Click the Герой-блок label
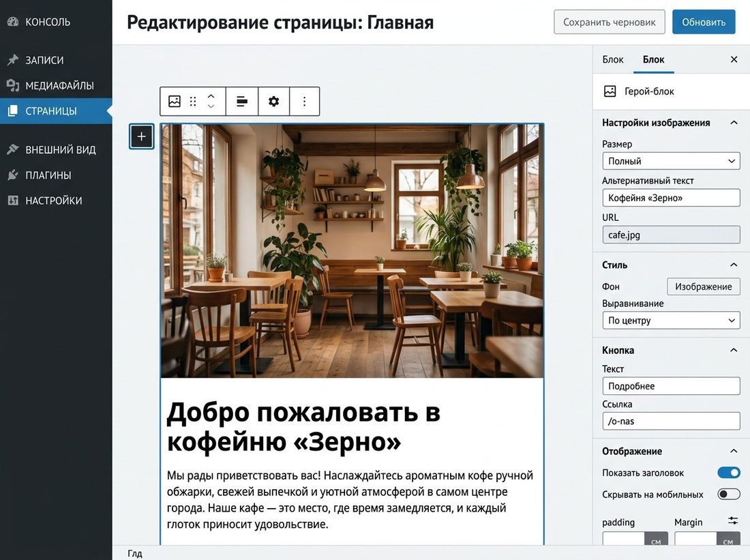The height and width of the screenshot is (560, 750). [x=649, y=91]
